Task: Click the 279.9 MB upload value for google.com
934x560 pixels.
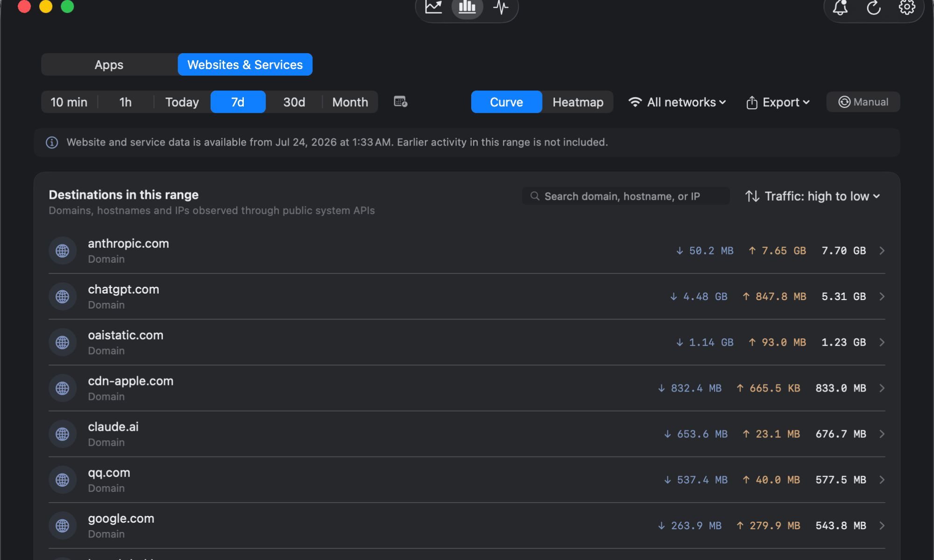Action: click(768, 525)
